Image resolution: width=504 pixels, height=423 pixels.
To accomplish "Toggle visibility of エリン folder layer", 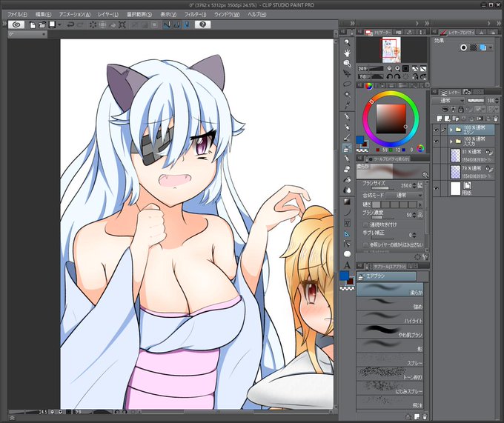I will (x=436, y=130).
